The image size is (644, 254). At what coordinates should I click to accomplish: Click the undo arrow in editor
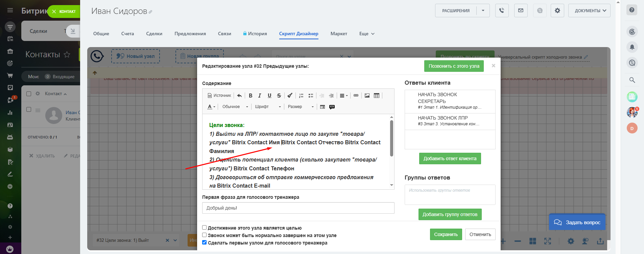tap(239, 96)
